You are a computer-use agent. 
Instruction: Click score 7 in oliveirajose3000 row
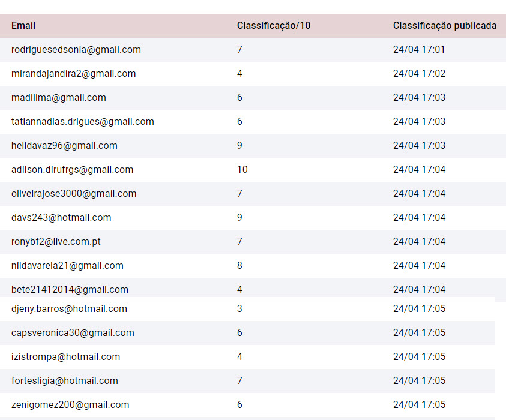[x=239, y=193]
